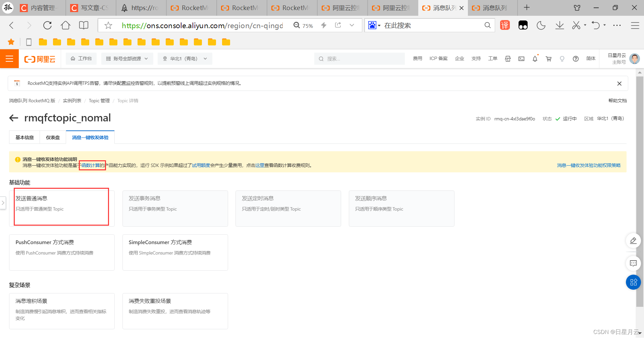
Task: Open the blue apps grid floating button
Action: [x=633, y=282]
